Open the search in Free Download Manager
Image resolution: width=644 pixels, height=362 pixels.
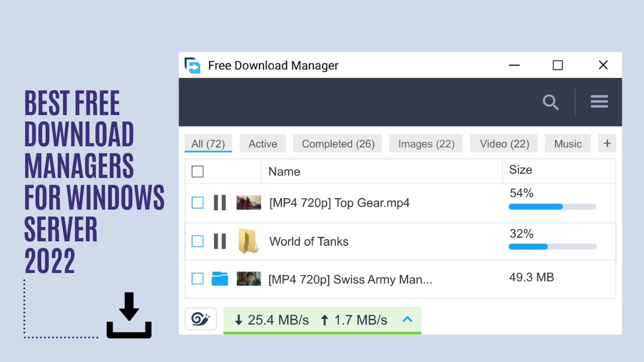coord(551,102)
